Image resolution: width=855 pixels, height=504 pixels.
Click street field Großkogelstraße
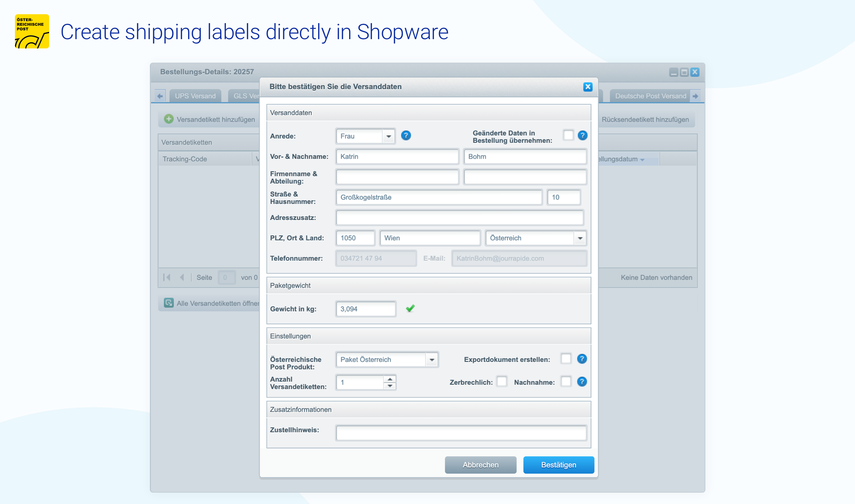(x=439, y=197)
